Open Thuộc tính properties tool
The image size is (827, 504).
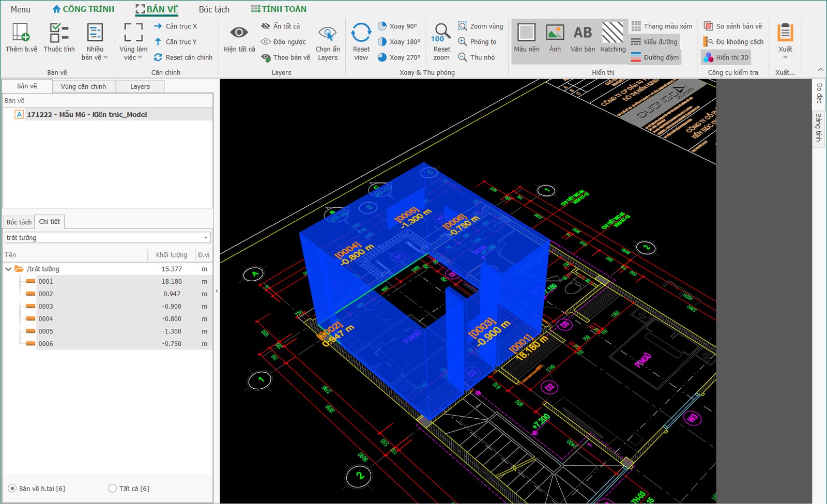click(59, 37)
